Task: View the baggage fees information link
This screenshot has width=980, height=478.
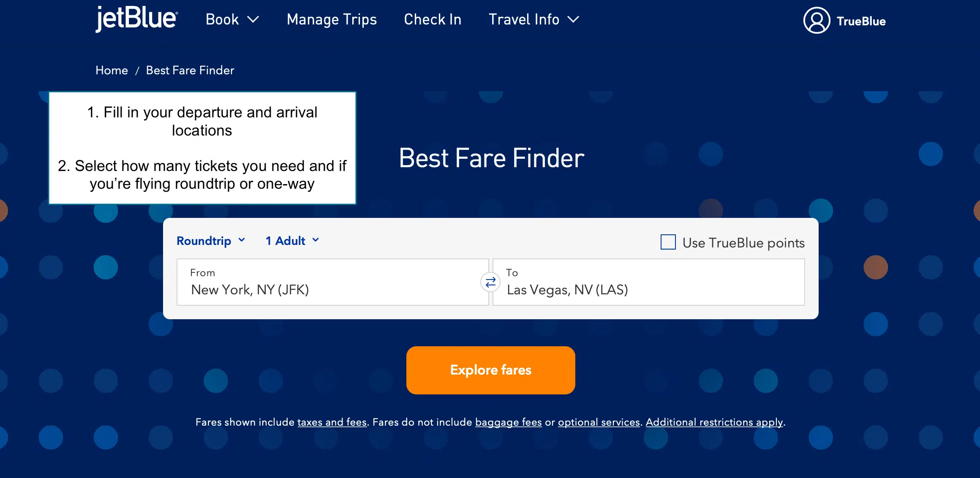Action: point(509,422)
